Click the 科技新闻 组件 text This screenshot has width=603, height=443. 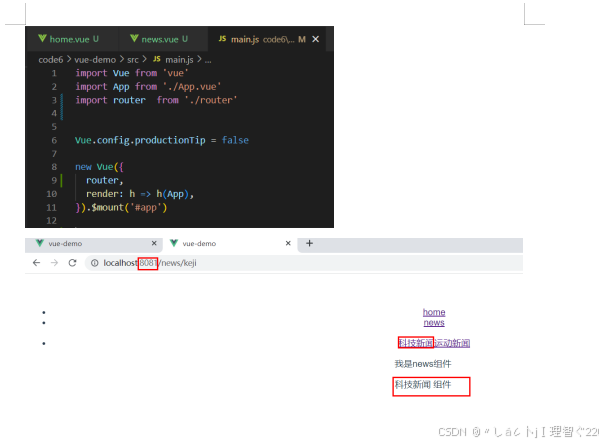pyautogui.click(x=423, y=385)
